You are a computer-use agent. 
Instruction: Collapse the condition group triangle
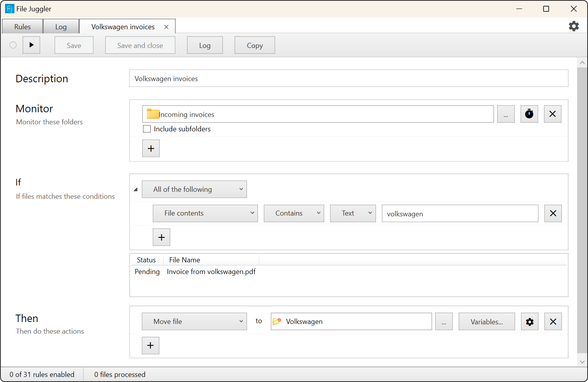pos(136,190)
